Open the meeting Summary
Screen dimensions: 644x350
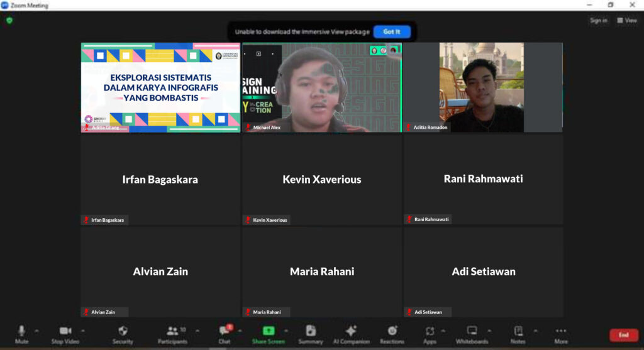point(311,333)
